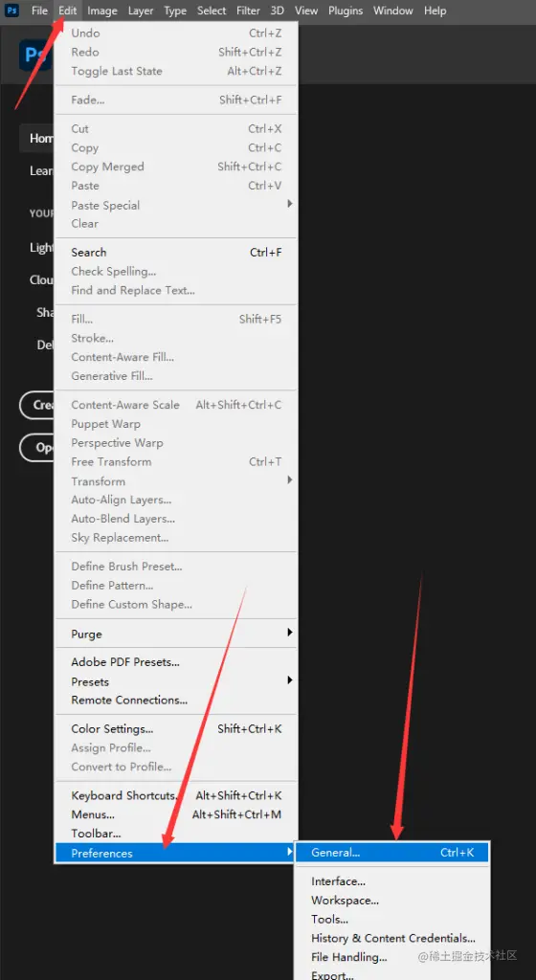Choose Search from the Edit menu
The image size is (536, 980).
(176, 253)
